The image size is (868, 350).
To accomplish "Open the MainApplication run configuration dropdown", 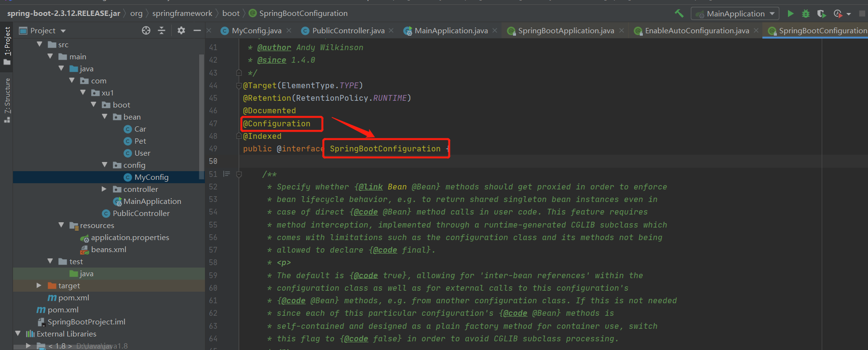I will click(x=735, y=13).
